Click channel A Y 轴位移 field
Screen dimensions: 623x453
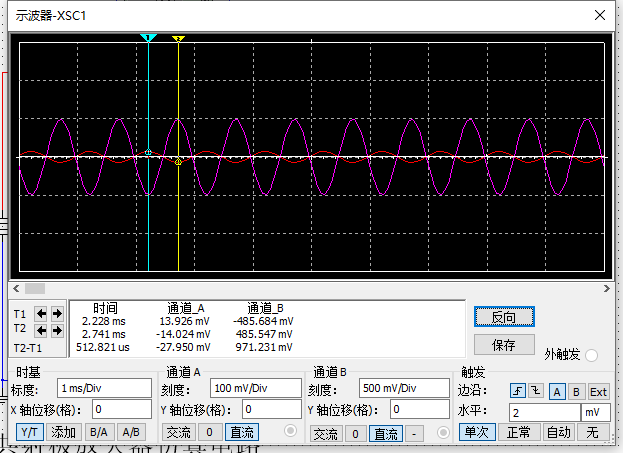pyautogui.click(x=272, y=409)
